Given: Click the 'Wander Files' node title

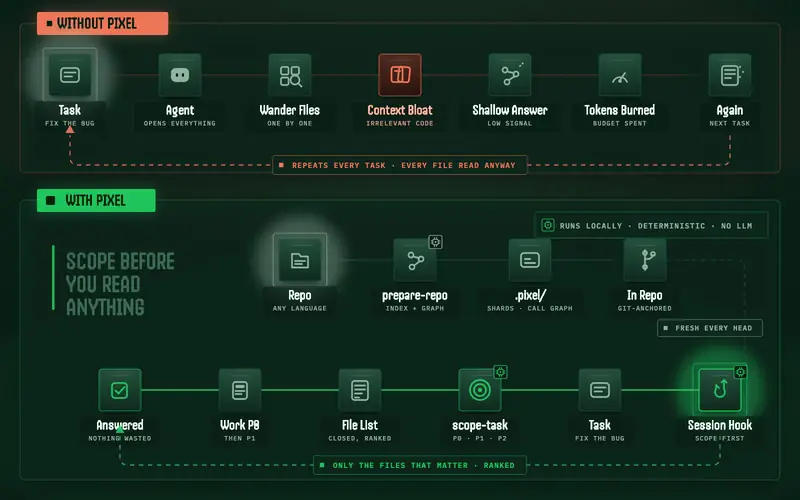Looking at the screenshot, I should click(x=290, y=110).
